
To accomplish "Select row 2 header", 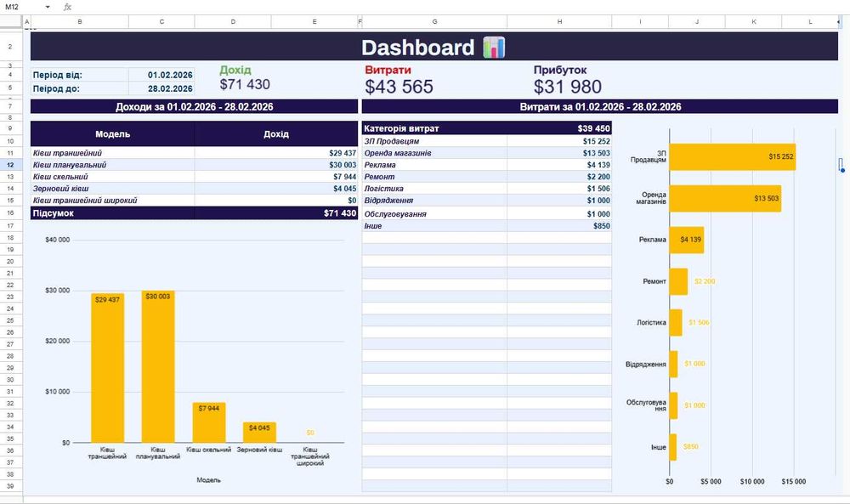I will click(x=11, y=47).
